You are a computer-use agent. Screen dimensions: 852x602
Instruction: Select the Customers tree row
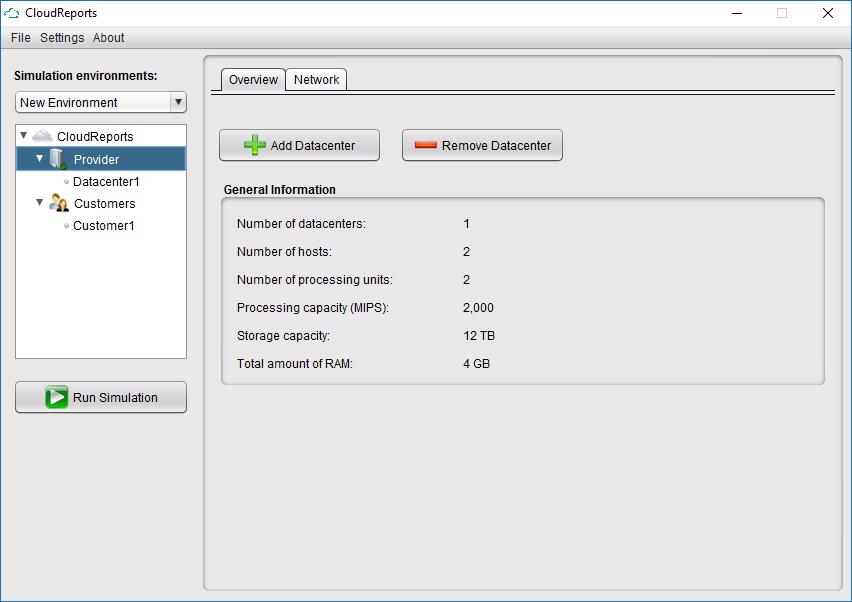(104, 203)
